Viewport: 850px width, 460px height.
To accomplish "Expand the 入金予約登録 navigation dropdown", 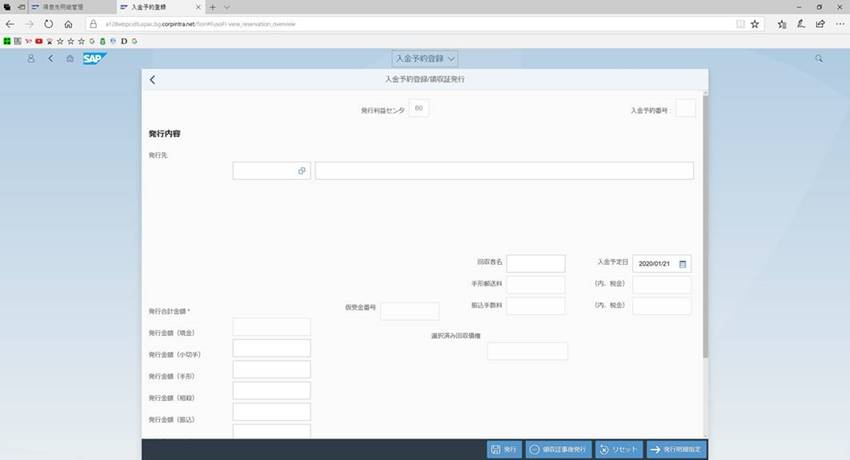I will 424,59.
